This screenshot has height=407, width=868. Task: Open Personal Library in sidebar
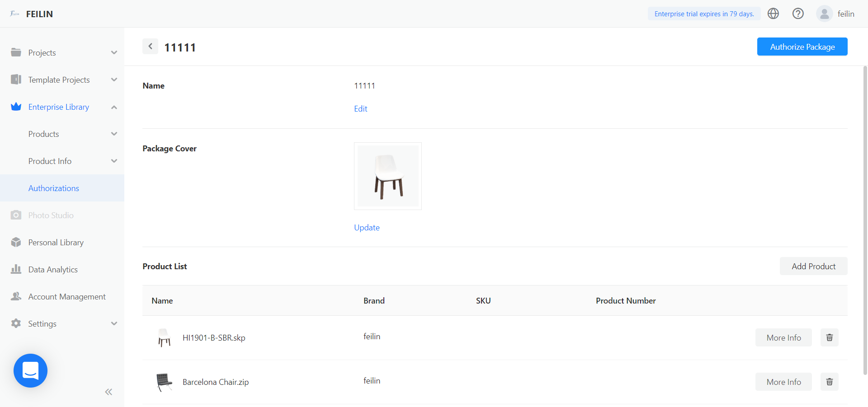[x=56, y=243]
